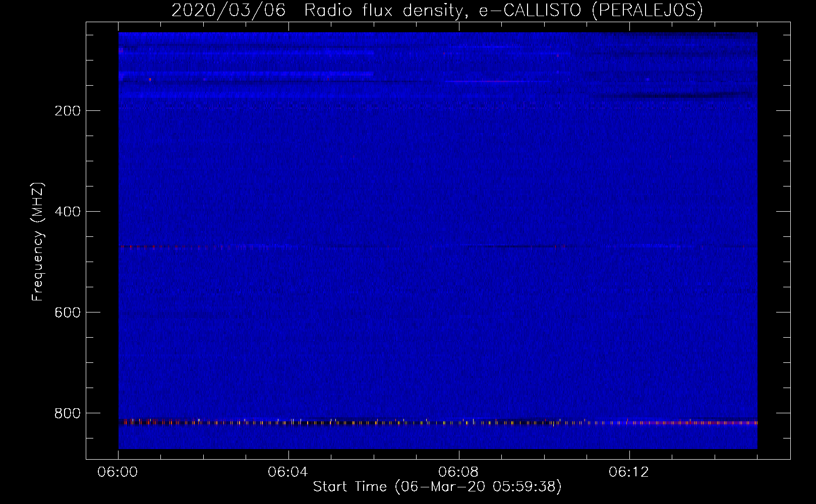Click the 06:12 time tick label
The width and height of the screenshot is (816, 504).
629,473
